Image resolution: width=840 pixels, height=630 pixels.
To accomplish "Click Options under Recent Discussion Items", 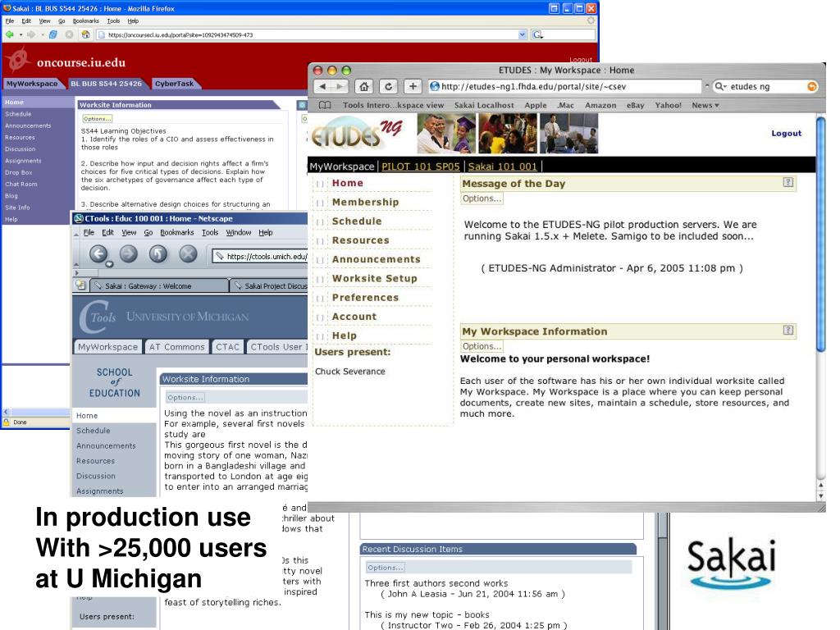I will click(386, 568).
